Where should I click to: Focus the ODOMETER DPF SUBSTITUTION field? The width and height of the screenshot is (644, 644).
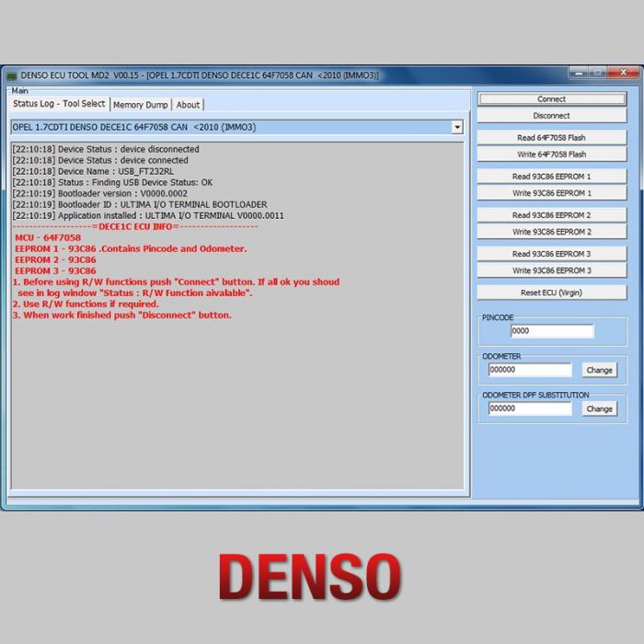coord(530,408)
